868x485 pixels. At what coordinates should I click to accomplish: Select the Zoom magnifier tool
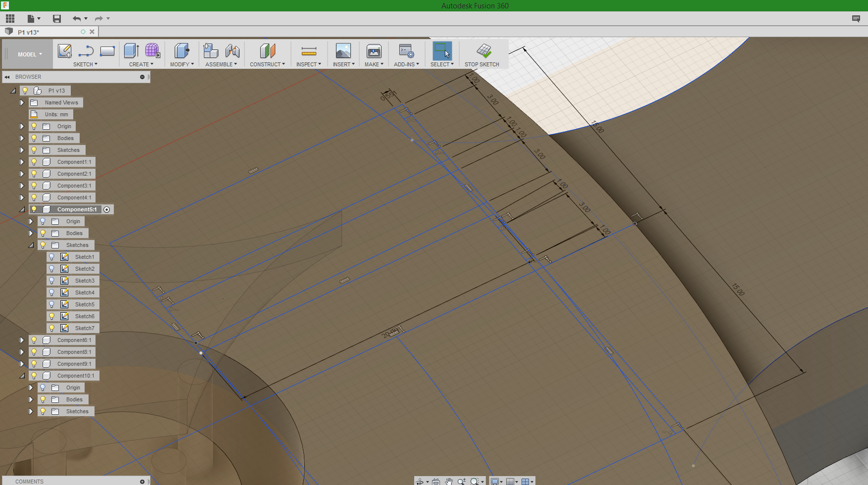pyautogui.click(x=462, y=481)
